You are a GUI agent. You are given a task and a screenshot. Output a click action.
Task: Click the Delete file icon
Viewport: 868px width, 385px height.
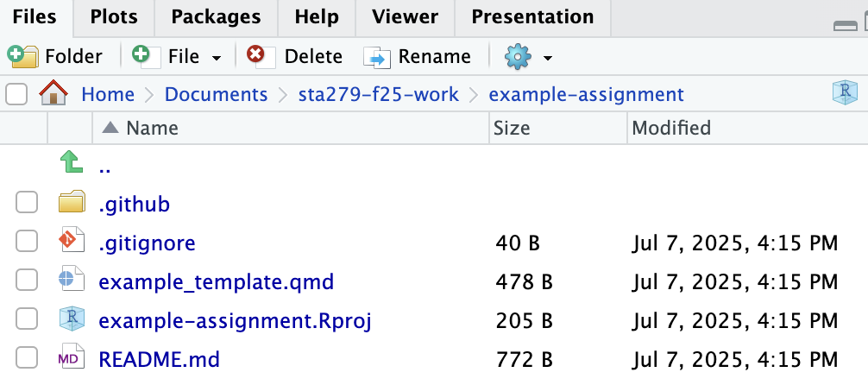point(256,57)
